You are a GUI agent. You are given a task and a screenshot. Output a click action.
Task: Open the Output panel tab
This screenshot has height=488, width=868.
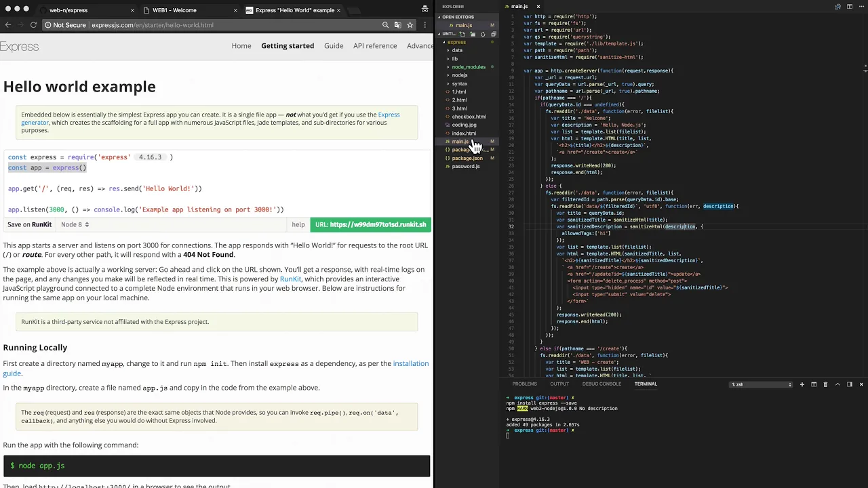tap(559, 384)
